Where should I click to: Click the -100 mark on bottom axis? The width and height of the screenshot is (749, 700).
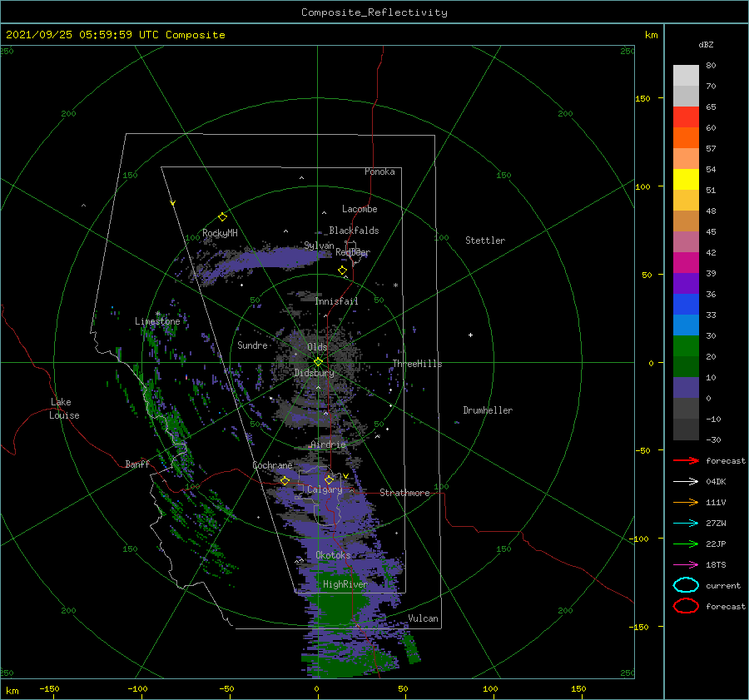click(137, 688)
